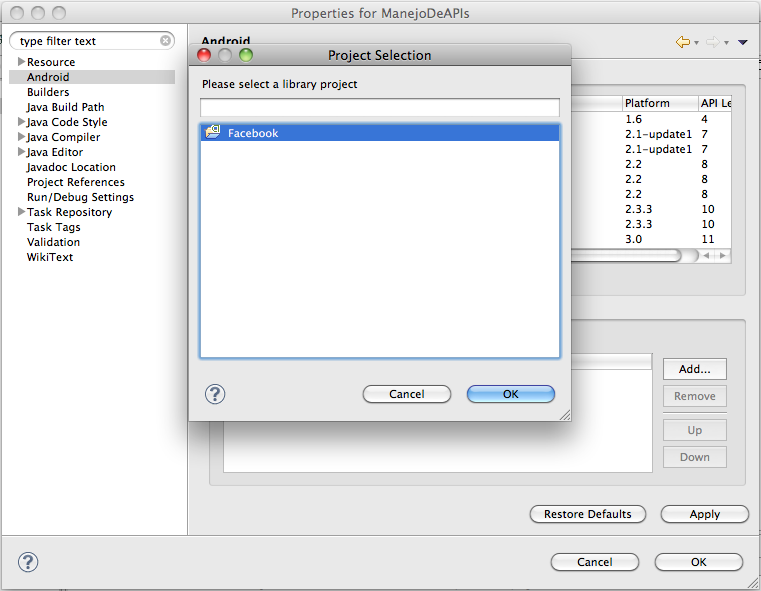Select Validation in the tree
The height and width of the screenshot is (591, 761).
53,242
